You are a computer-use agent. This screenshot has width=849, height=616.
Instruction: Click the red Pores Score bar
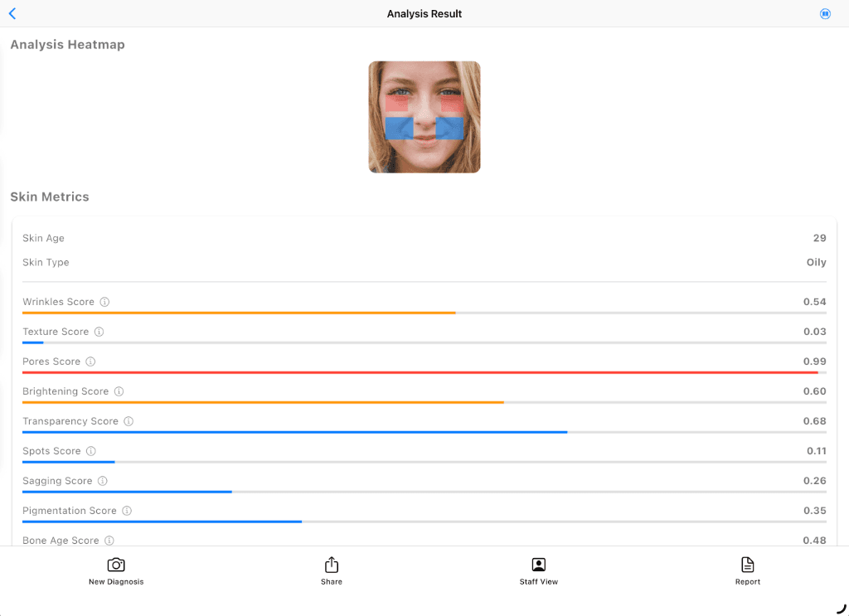[x=420, y=373]
